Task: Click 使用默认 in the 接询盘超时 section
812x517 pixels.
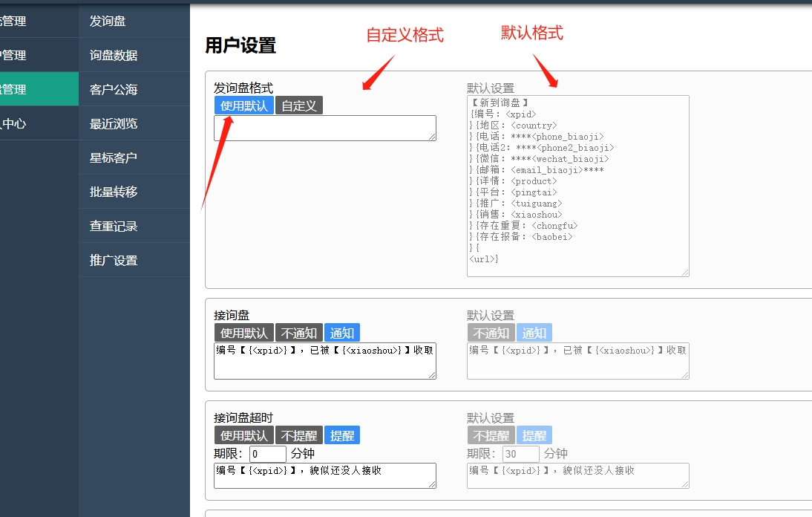Action: click(244, 435)
